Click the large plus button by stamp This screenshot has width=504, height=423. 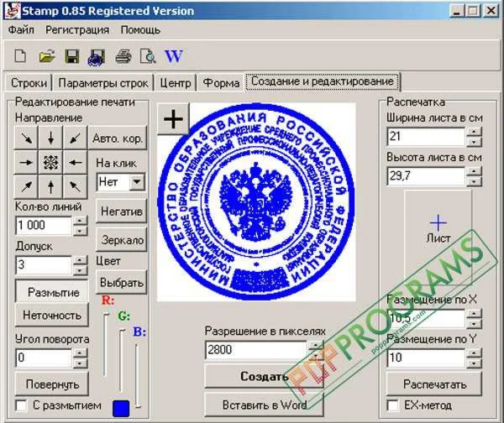pos(173,119)
